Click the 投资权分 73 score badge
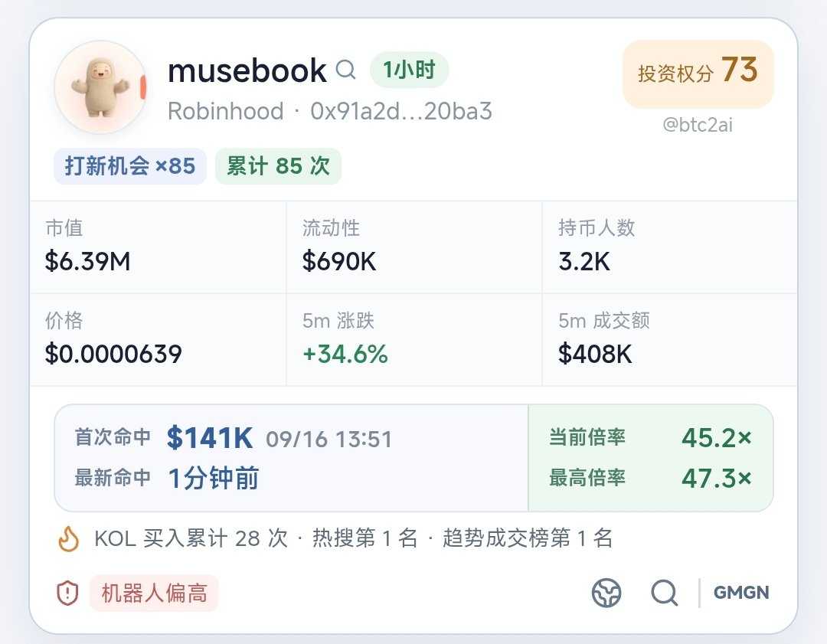 point(698,74)
